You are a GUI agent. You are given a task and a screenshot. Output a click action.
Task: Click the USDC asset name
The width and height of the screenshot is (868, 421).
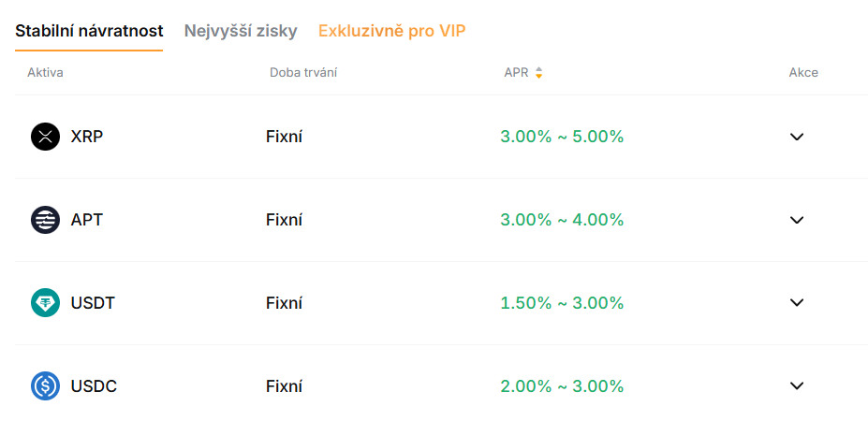(x=94, y=386)
